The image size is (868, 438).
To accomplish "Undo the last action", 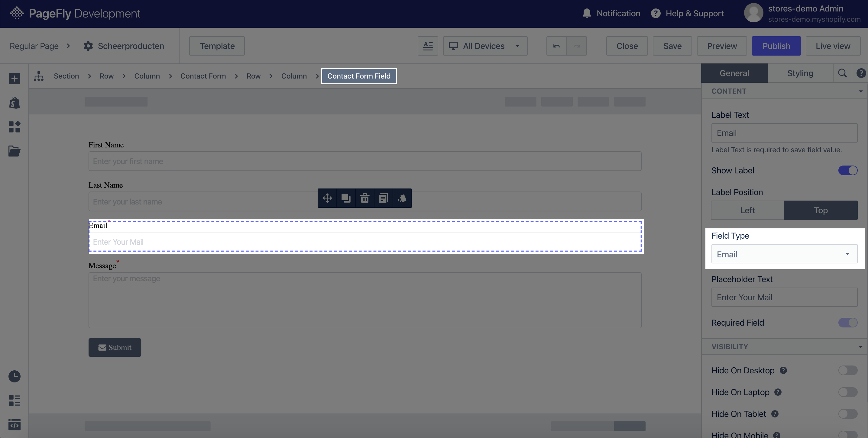I will [x=556, y=46].
